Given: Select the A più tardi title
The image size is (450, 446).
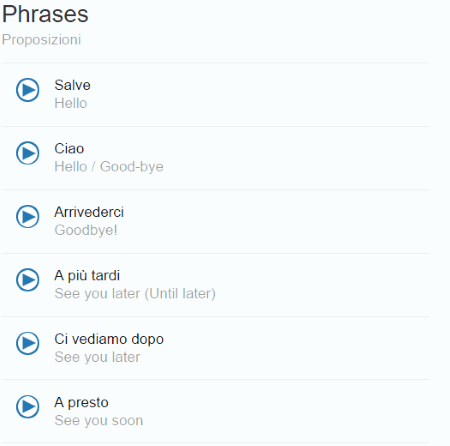Looking at the screenshot, I should tap(87, 276).
